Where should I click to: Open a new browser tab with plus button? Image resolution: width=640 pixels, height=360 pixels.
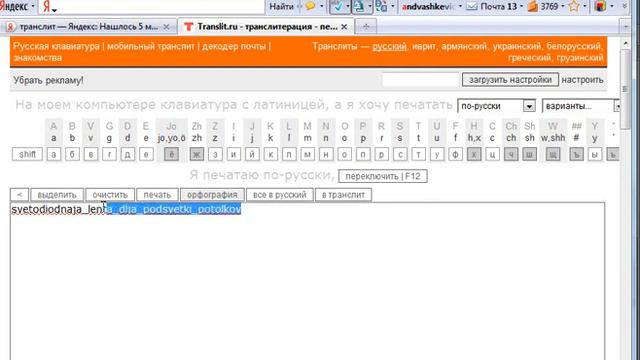click(x=366, y=27)
